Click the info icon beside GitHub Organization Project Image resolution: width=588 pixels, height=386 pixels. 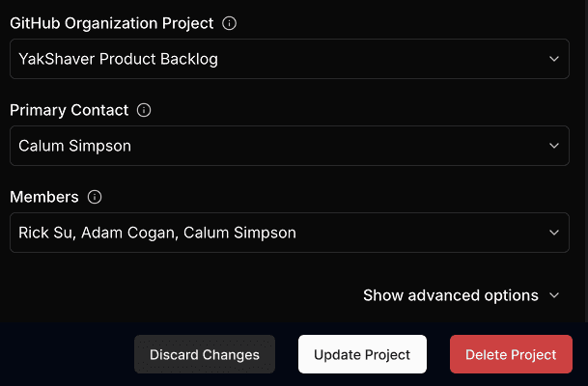point(229,23)
